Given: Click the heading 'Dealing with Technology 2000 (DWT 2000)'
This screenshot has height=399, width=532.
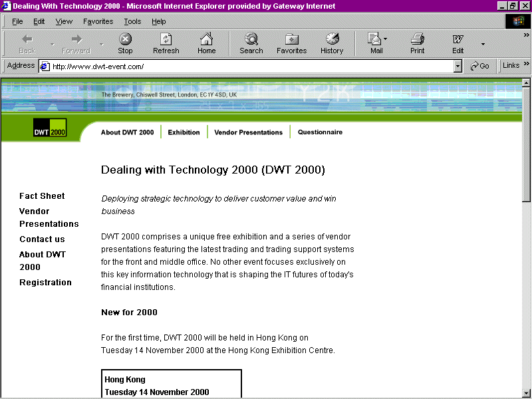Looking at the screenshot, I should click(213, 170).
